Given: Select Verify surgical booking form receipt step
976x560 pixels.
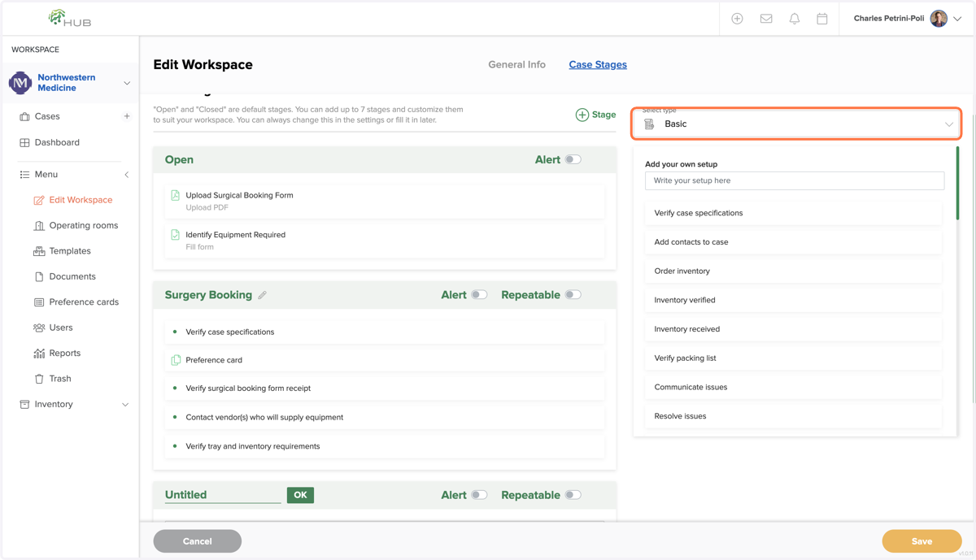Looking at the screenshot, I should tap(385, 389).
